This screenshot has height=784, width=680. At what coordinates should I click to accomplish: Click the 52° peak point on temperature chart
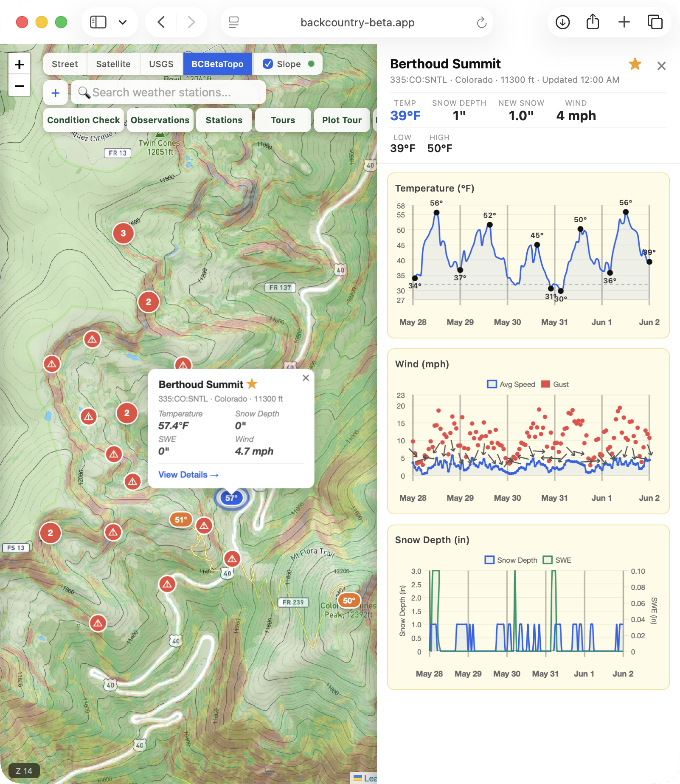pyautogui.click(x=490, y=225)
